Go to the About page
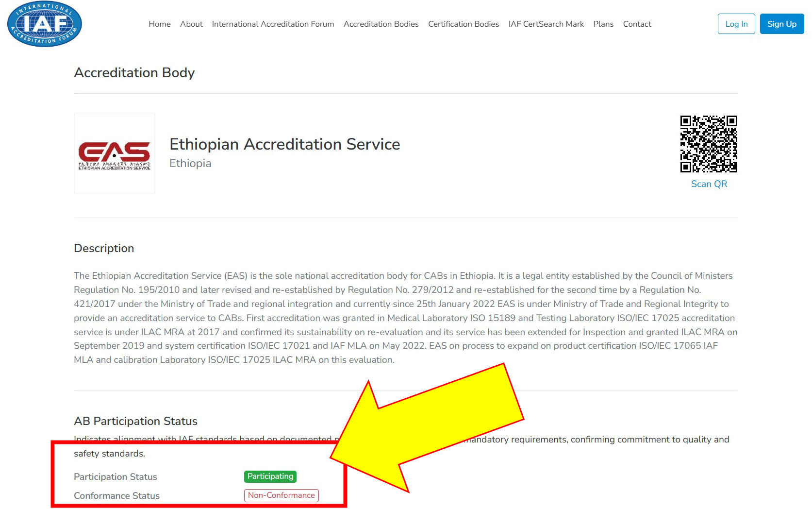The image size is (812, 509). point(191,24)
